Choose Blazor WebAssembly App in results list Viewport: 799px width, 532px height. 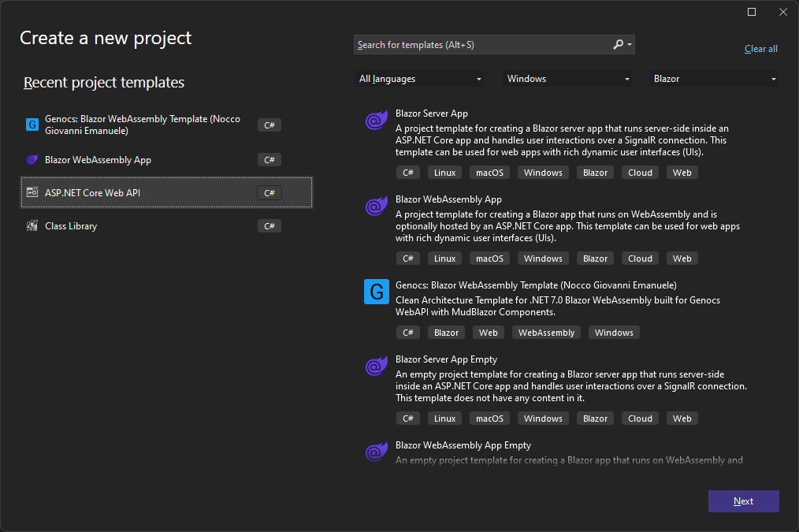pos(448,199)
